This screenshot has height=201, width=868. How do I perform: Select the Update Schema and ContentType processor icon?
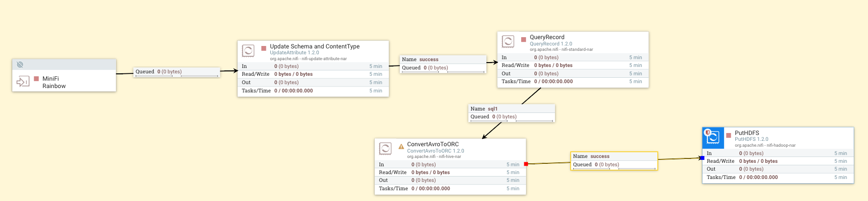pyautogui.click(x=248, y=50)
